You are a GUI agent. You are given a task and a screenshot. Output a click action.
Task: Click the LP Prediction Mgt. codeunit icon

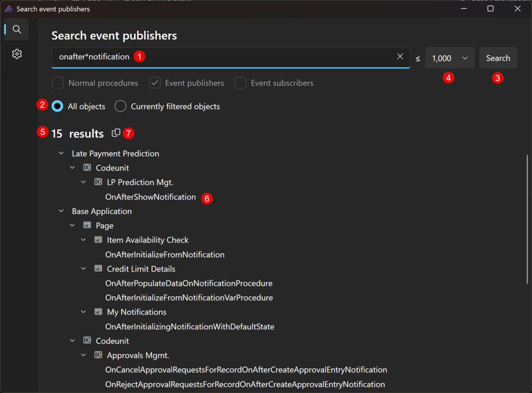point(98,182)
